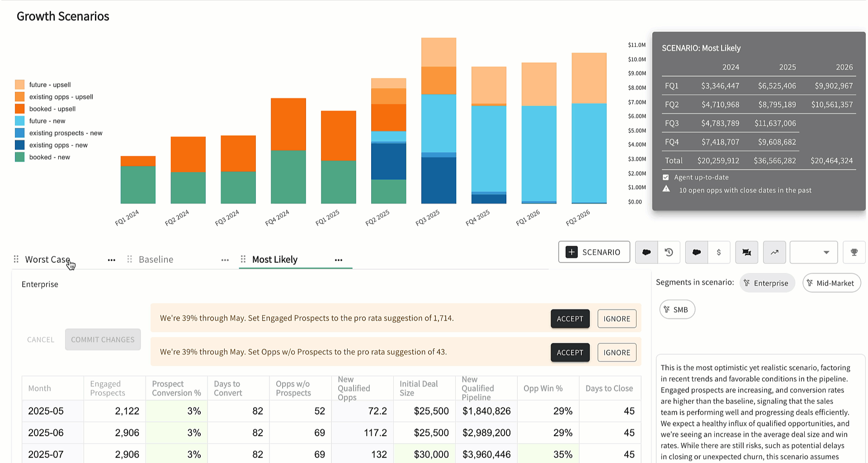Click the drag handle beside Baseline
Viewport: 868px width, 463px height.
tap(130, 259)
